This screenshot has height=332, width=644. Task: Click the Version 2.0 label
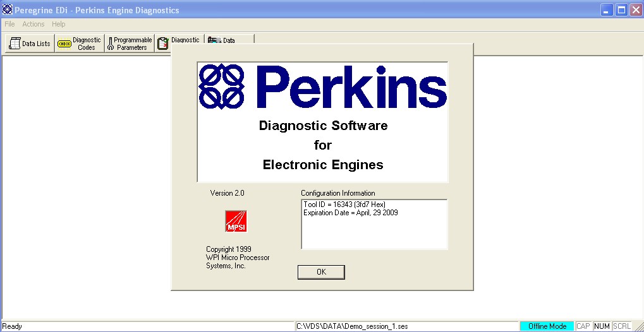[x=227, y=193]
